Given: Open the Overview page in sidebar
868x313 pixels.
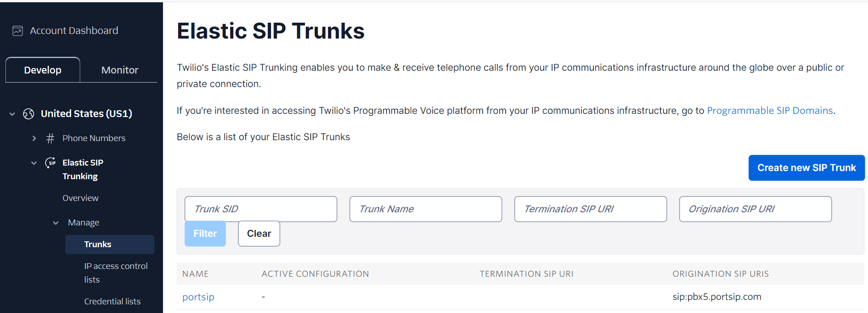Looking at the screenshot, I should pyautogui.click(x=80, y=198).
